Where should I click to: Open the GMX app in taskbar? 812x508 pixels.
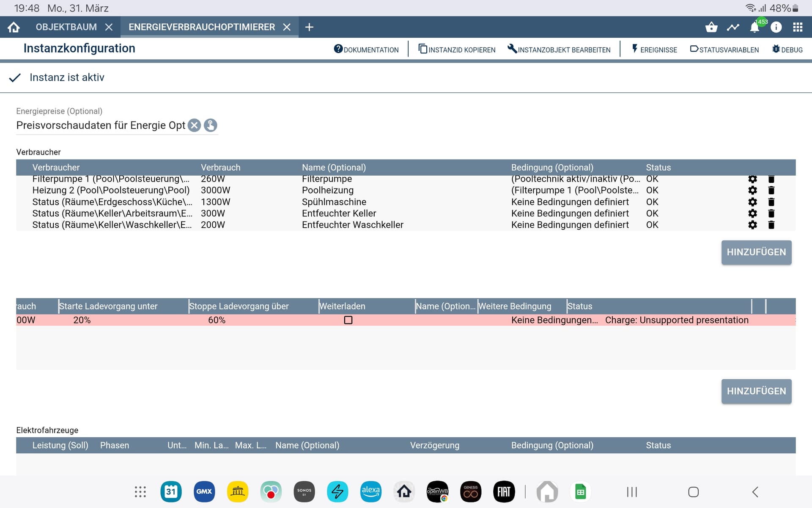(204, 491)
